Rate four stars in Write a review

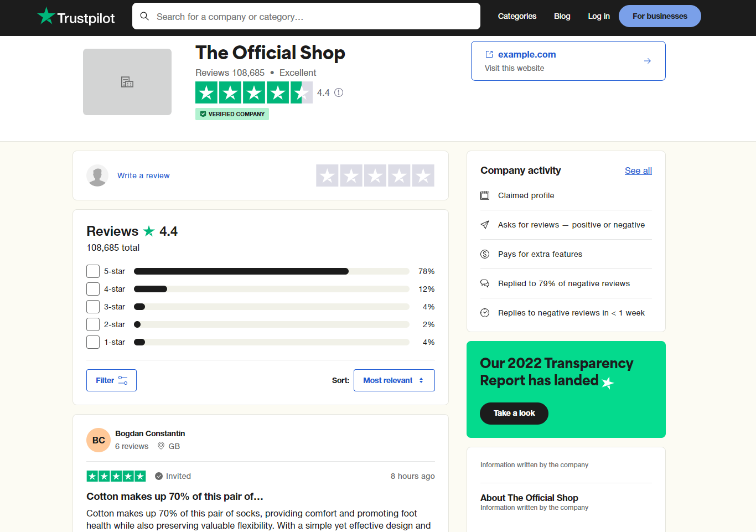click(399, 175)
